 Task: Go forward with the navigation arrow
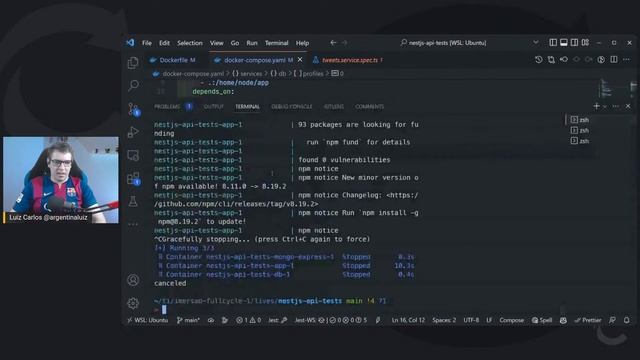tap(344, 42)
